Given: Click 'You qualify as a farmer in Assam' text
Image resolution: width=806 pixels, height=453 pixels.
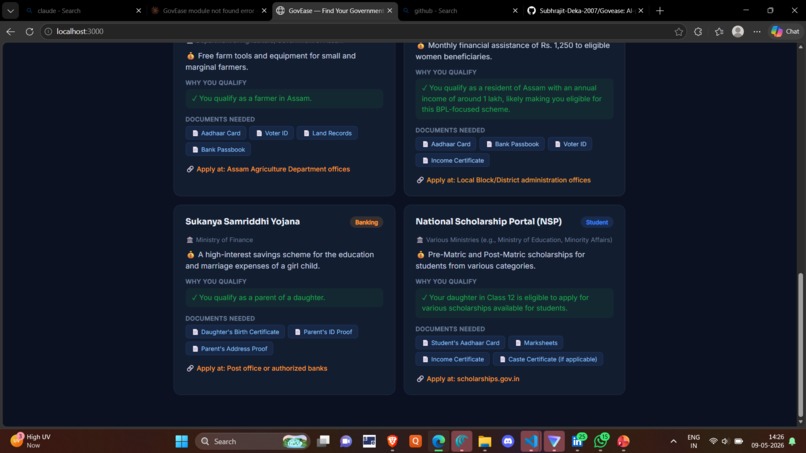Looking at the screenshot, I should click(x=255, y=98).
